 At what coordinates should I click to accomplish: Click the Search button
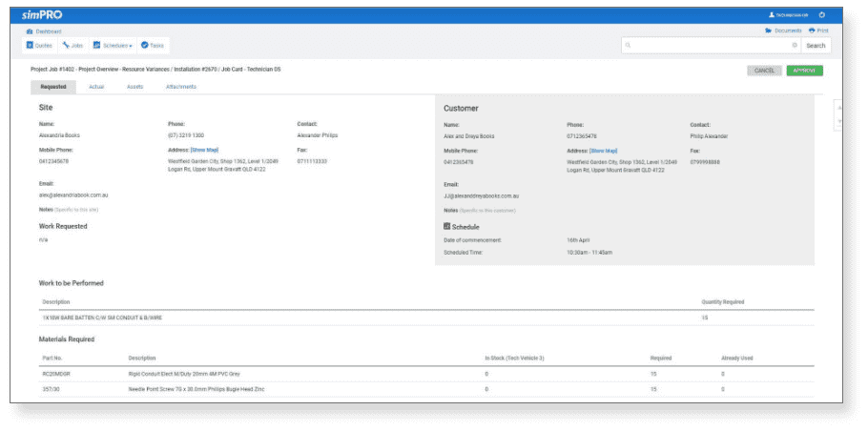tap(816, 46)
